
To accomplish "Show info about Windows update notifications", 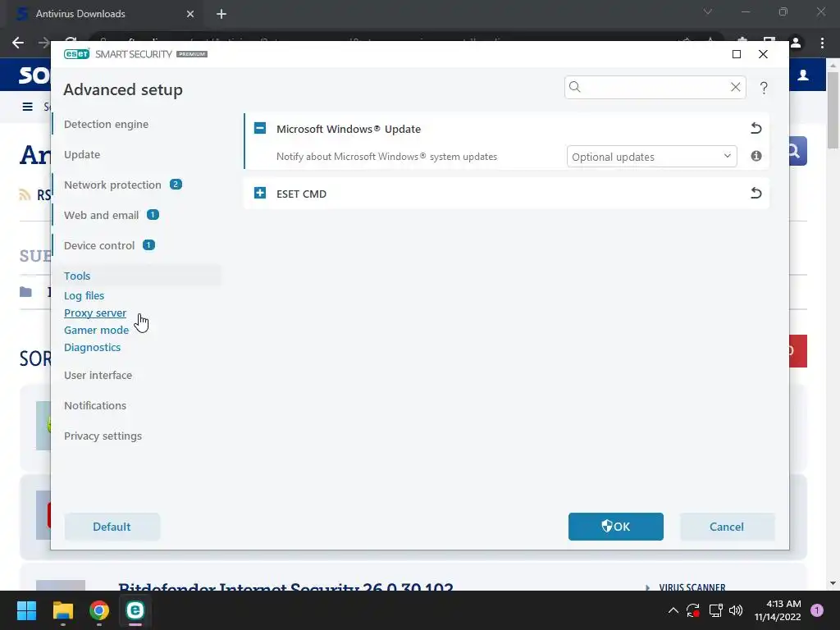I will (756, 156).
